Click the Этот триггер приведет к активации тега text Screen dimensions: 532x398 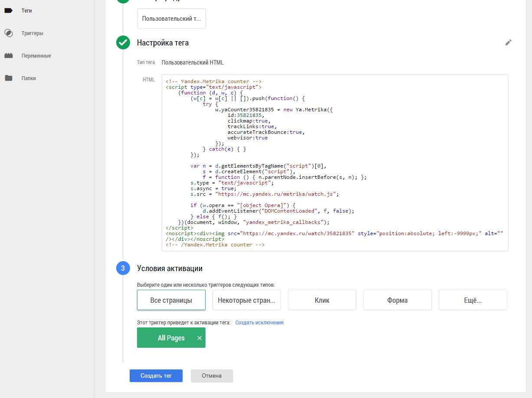pyautogui.click(x=184, y=323)
